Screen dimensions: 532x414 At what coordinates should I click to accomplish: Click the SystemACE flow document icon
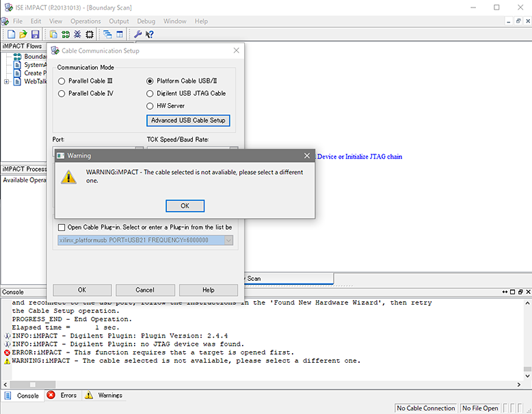coord(17,65)
